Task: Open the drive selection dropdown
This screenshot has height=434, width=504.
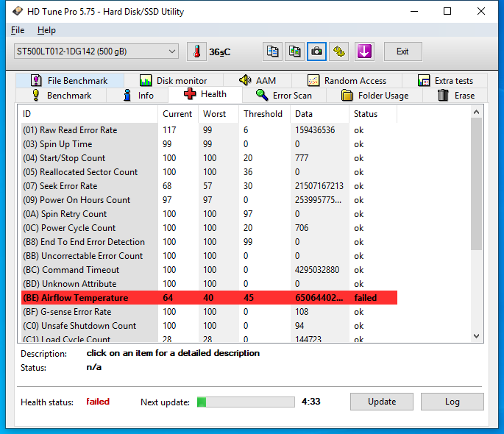Action: [96, 51]
